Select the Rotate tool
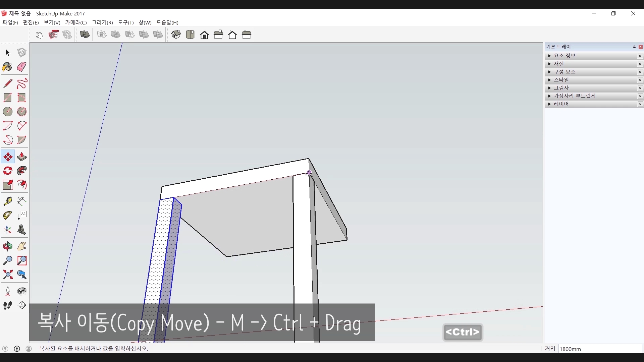Viewport: 644px width, 362px height. [x=8, y=171]
